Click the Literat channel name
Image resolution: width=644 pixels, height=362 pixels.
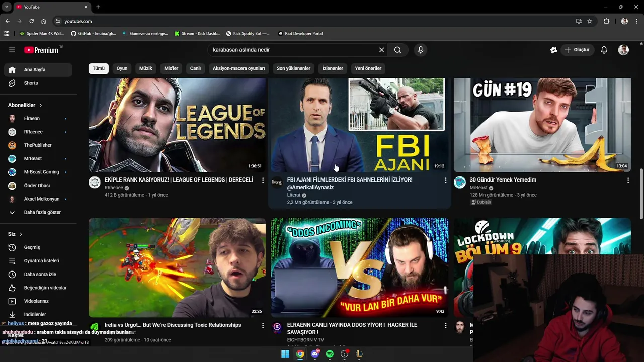coord(294,195)
